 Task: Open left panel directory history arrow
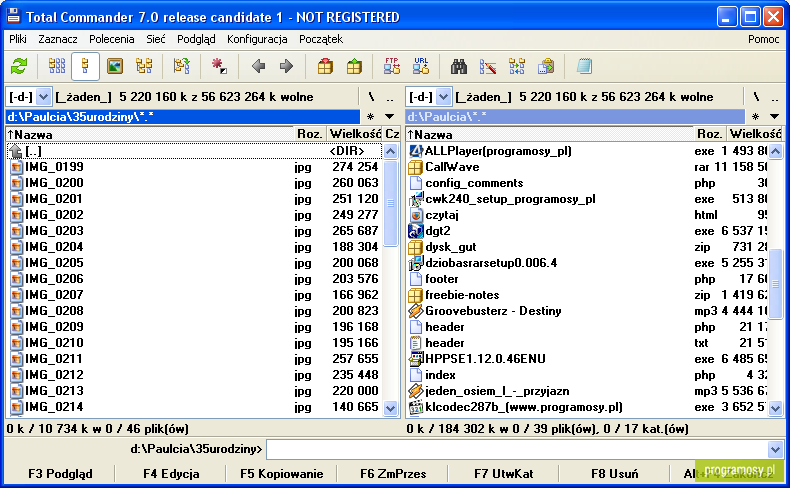(x=389, y=117)
